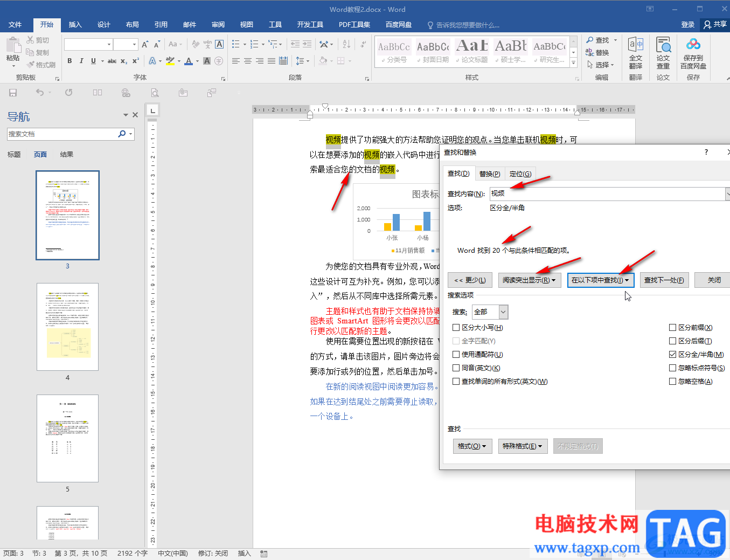Enable ignore punctuation characters checkbox
Viewport: 730px width, 560px height.
point(672,368)
